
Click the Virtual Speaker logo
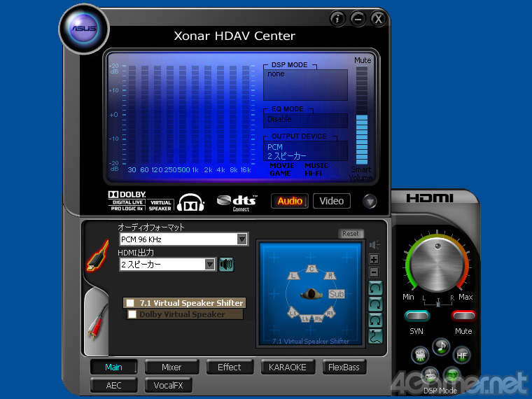point(160,205)
